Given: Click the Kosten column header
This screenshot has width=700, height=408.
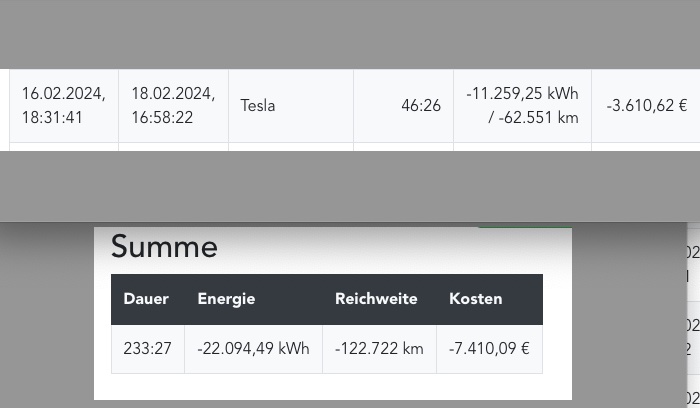Looking at the screenshot, I should point(476,299).
